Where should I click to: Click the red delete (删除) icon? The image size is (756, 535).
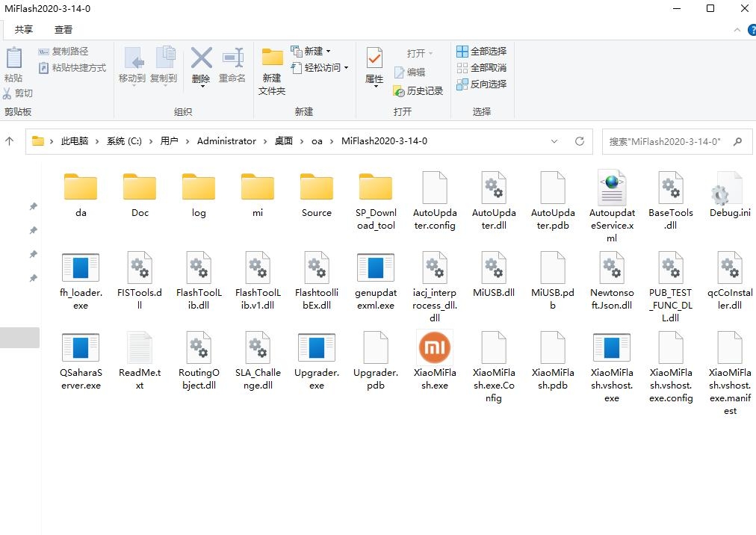click(201, 59)
